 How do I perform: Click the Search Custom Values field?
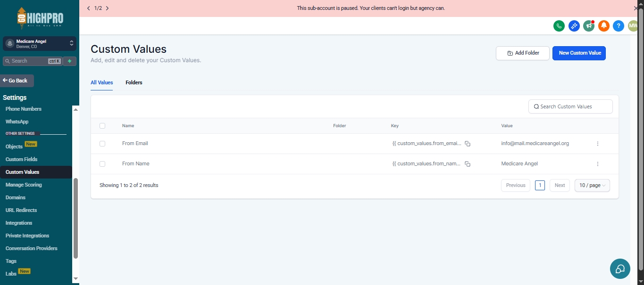tap(570, 106)
